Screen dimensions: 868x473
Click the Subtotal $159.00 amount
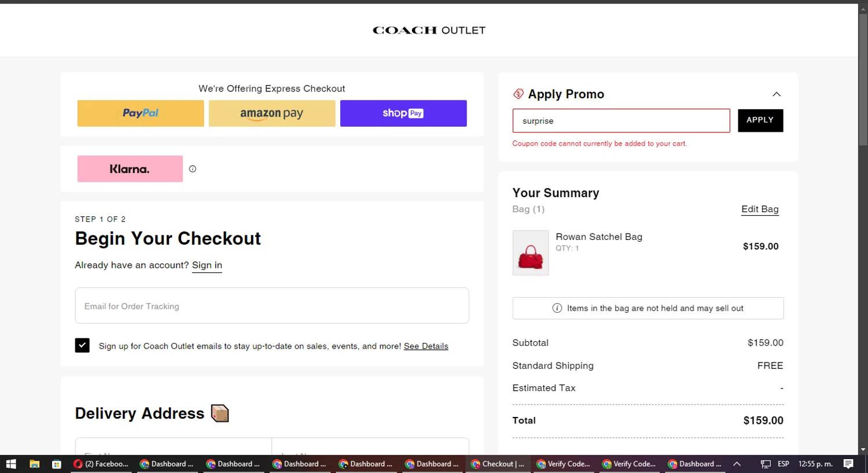[766, 343]
